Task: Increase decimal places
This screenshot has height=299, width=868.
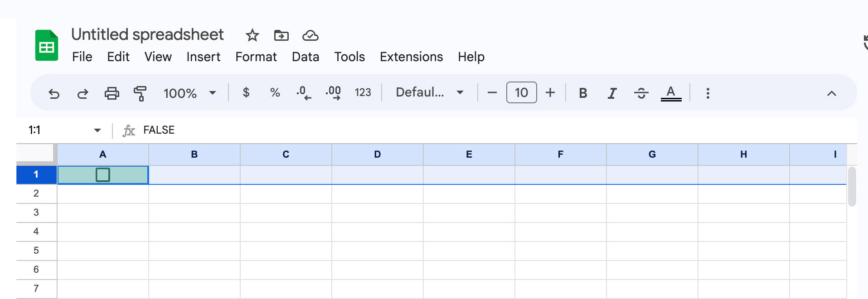Action: [333, 93]
